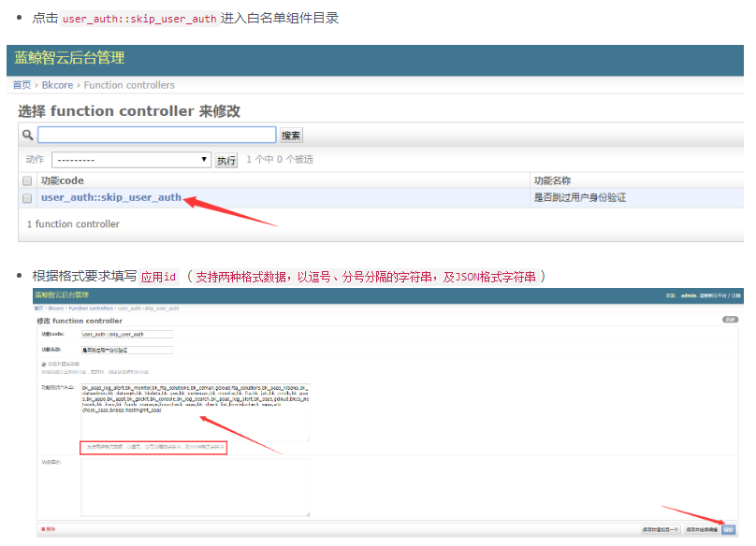The image size is (756, 546).
Task: Click the blue 保存 save button
Action: 729,529
